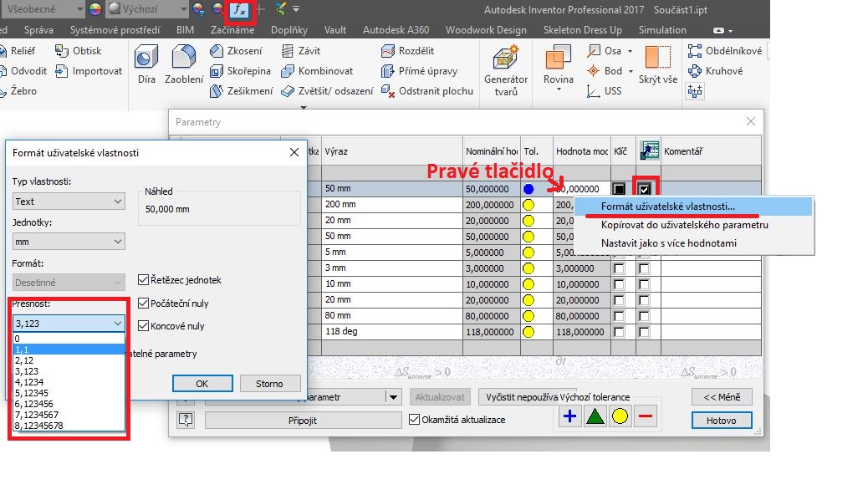The height and width of the screenshot is (500, 868).
Task: Toggle the Řetězec jednotek checkbox
Action: [x=143, y=279]
